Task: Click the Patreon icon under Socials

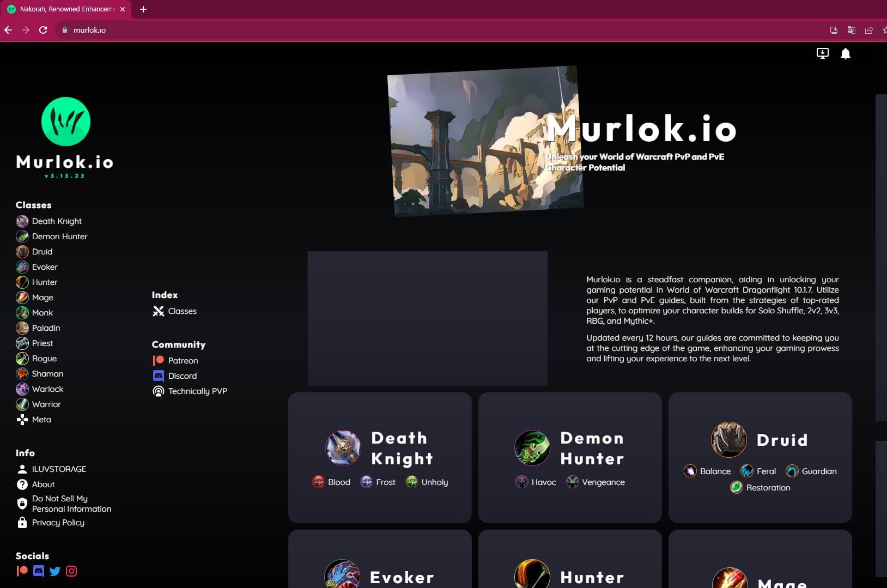Action: (22, 571)
